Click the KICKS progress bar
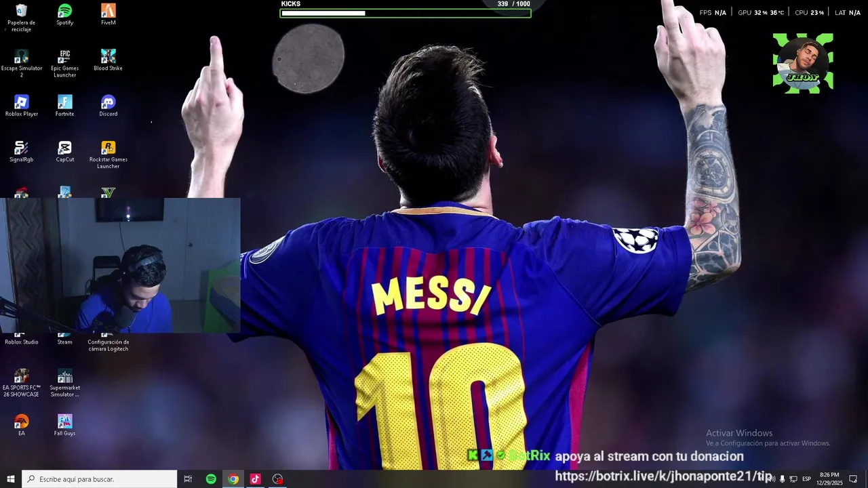Image resolution: width=868 pixels, height=488 pixels. (x=406, y=13)
